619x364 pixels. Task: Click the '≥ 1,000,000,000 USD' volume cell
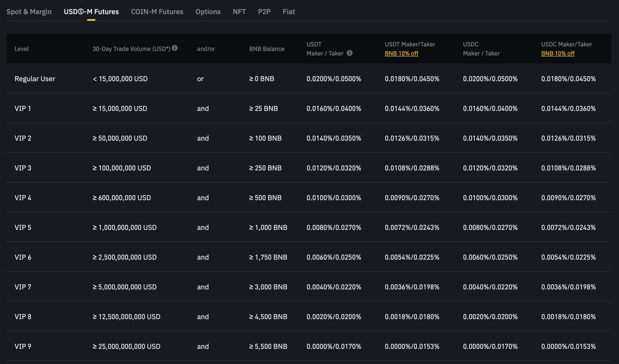(x=125, y=227)
